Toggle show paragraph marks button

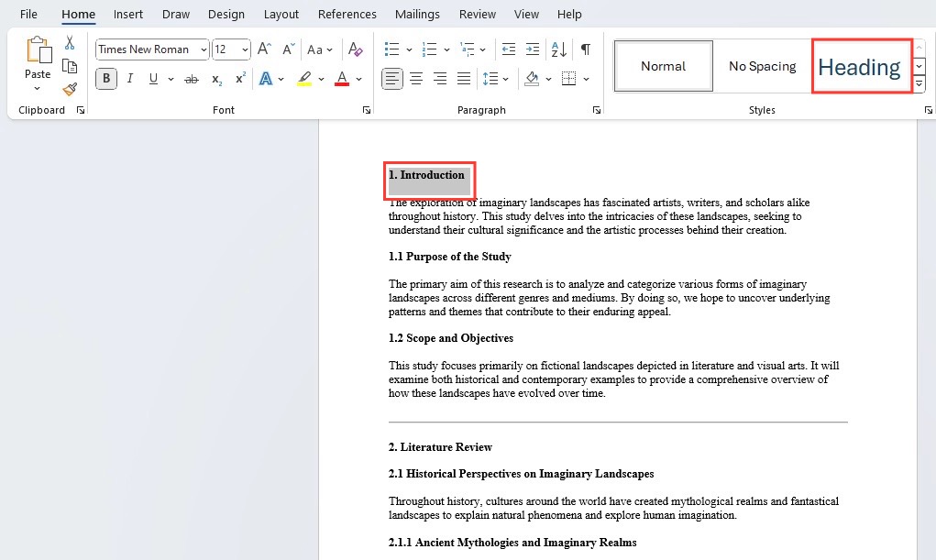point(586,49)
